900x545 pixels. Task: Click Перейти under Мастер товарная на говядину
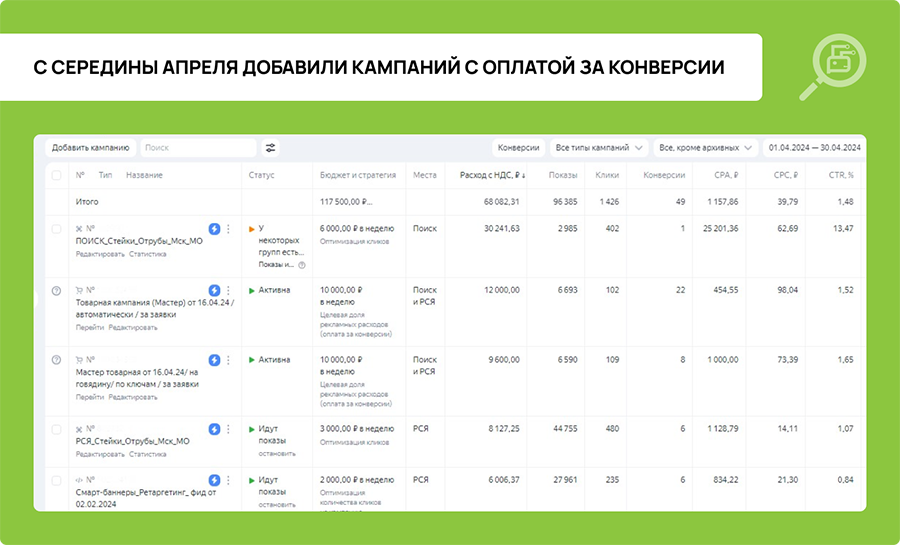pos(90,397)
